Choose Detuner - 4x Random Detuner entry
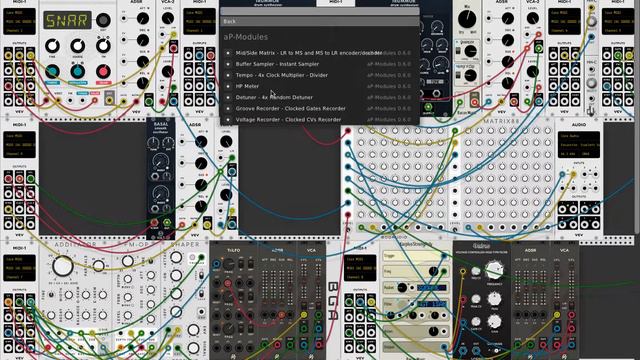The height and width of the screenshot is (360, 640). click(x=319, y=97)
